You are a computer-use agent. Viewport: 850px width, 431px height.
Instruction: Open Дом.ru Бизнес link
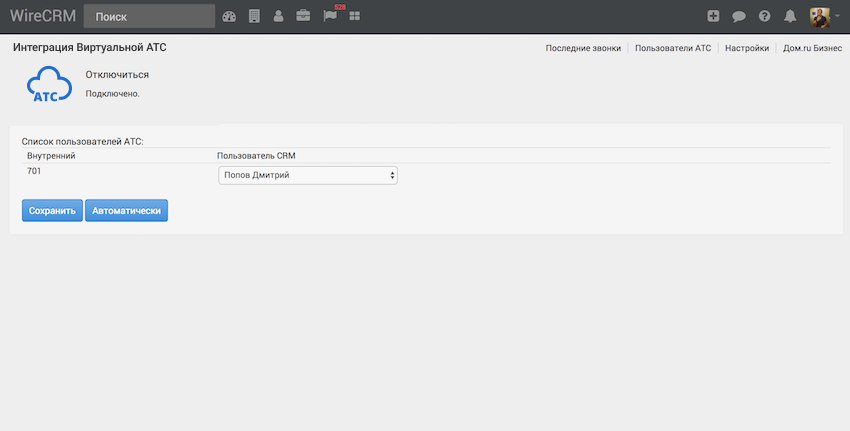click(x=812, y=48)
